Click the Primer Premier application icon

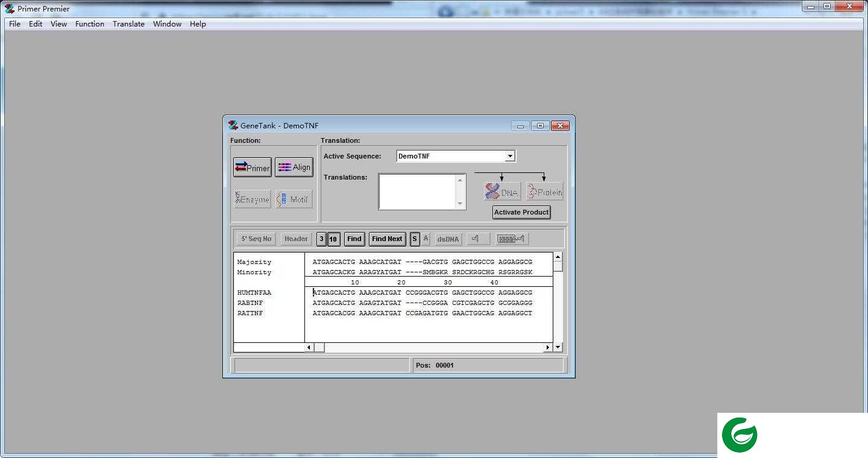(x=10, y=8)
